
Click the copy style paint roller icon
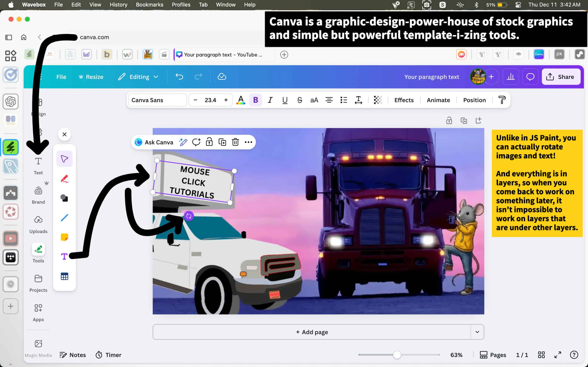point(502,100)
